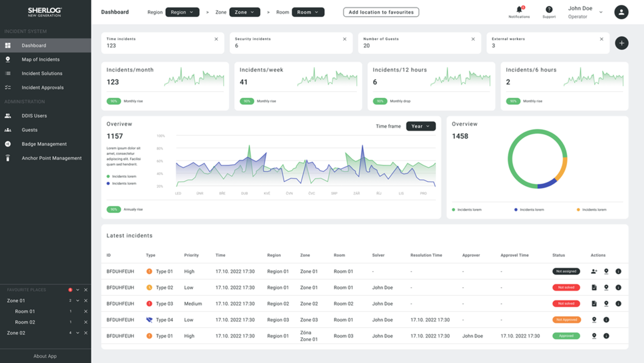Click the Support question mark icon

click(549, 10)
